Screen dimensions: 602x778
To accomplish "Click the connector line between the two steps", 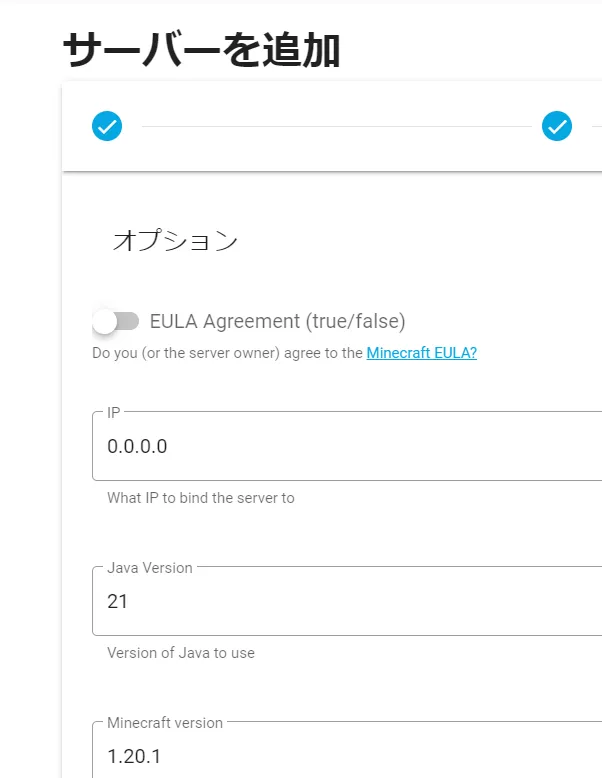I will pyautogui.click(x=335, y=127).
